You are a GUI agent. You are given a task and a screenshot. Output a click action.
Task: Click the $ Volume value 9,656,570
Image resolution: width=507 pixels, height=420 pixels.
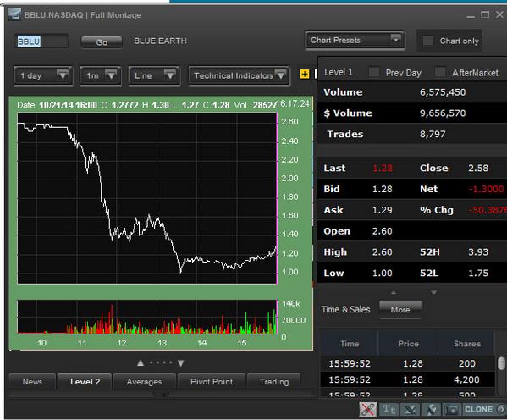[x=443, y=113]
